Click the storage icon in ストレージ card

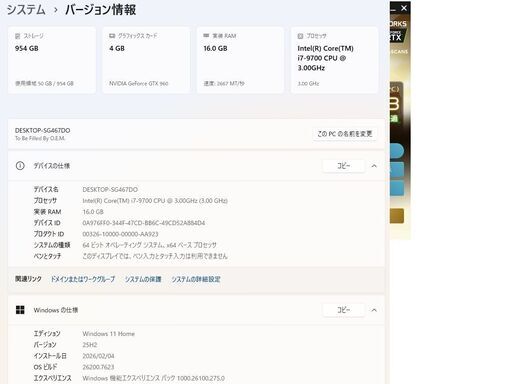[x=18, y=36]
